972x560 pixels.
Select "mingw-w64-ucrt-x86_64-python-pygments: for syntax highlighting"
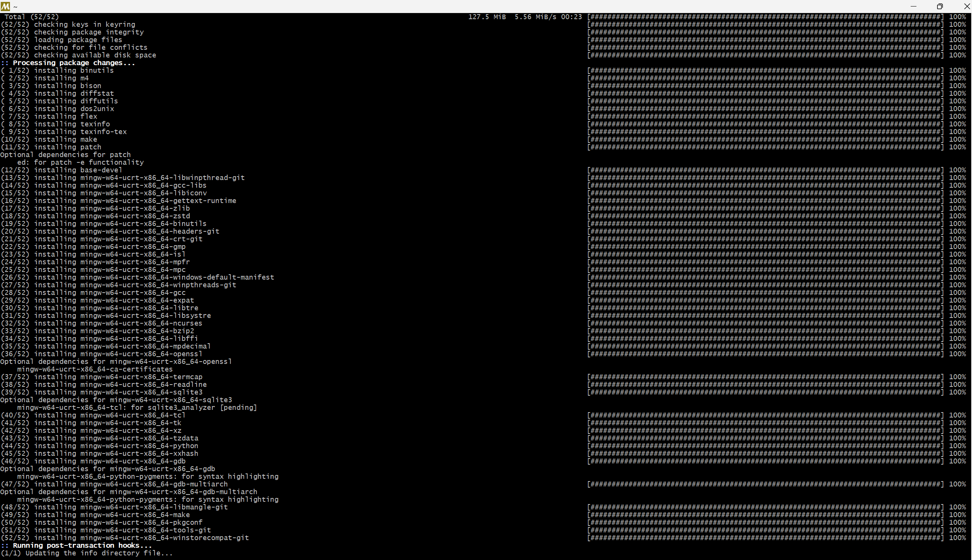pyautogui.click(x=148, y=476)
